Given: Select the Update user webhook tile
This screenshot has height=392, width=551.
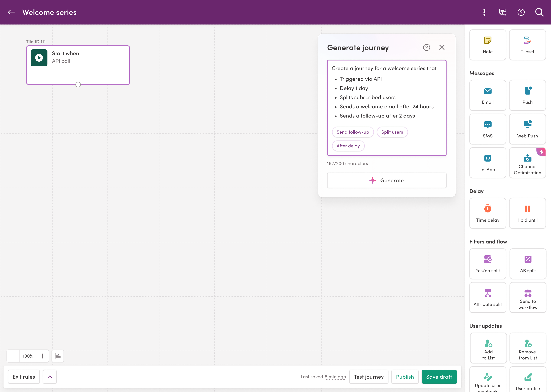Looking at the screenshot, I should [487, 379].
